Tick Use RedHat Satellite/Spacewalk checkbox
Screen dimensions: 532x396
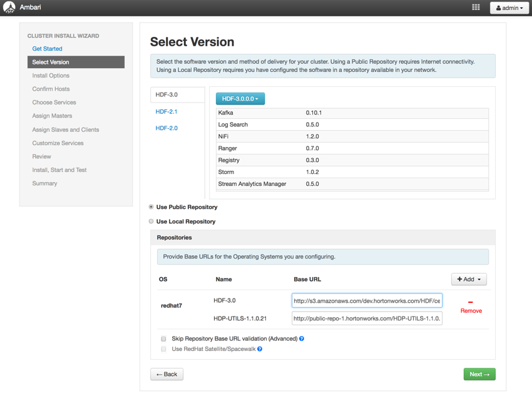pyautogui.click(x=164, y=349)
